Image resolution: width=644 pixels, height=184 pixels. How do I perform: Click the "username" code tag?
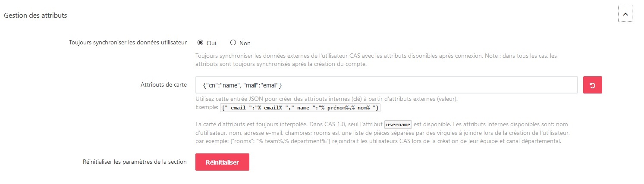click(x=398, y=125)
